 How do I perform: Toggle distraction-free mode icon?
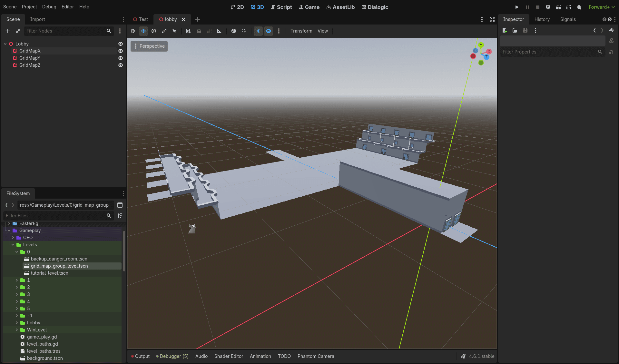click(492, 19)
